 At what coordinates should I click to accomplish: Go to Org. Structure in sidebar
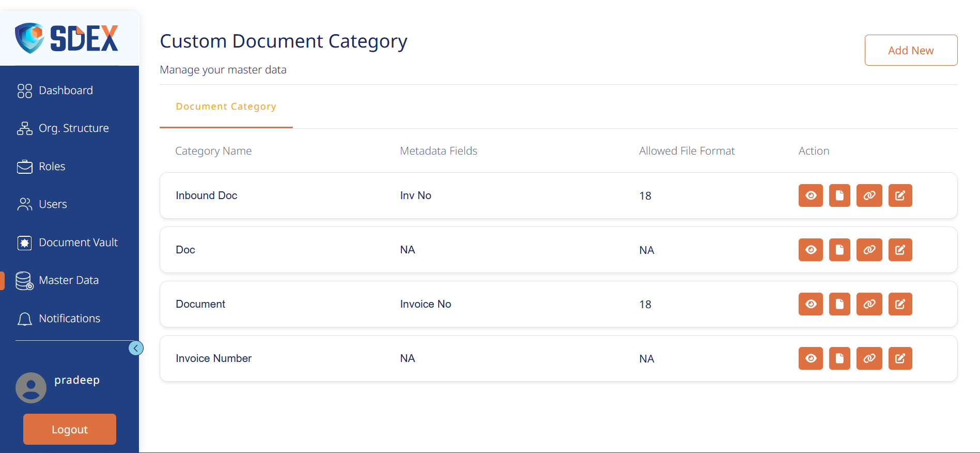coord(73,128)
